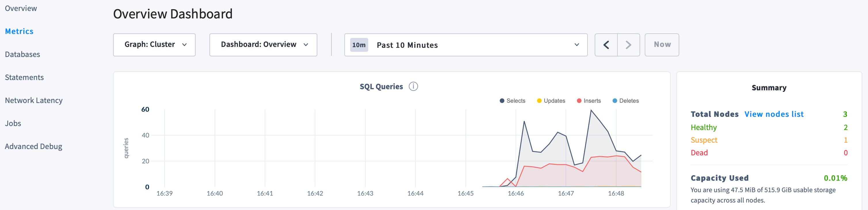The height and width of the screenshot is (210, 868).
Task: Open Advanced Debug section
Action: (x=33, y=146)
